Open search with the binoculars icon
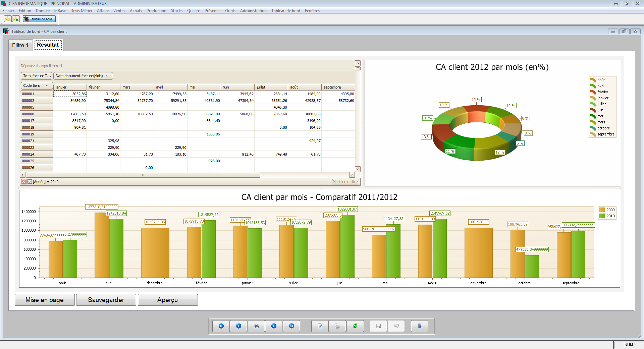Screen dimensions: 644x349 pyautogui.click(x=256, y=326)
